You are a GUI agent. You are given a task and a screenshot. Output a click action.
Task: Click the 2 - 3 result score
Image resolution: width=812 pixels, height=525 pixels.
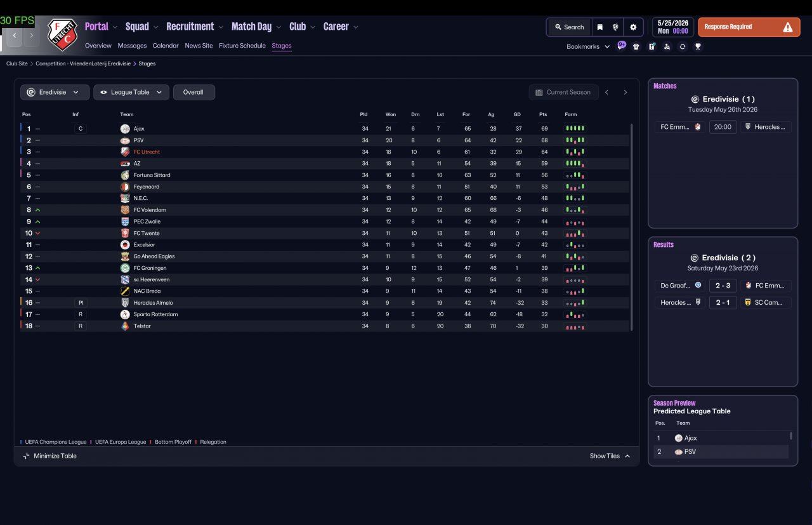[723, 286]
